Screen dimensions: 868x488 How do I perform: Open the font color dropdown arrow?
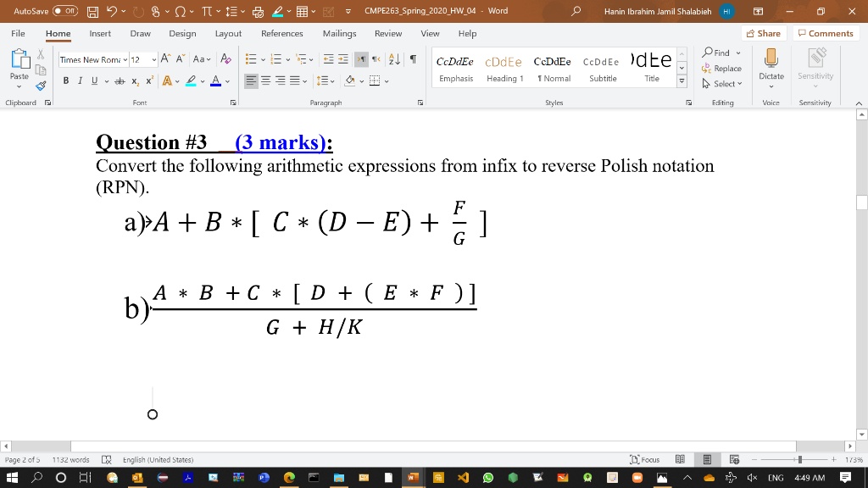tap(227, 81)
